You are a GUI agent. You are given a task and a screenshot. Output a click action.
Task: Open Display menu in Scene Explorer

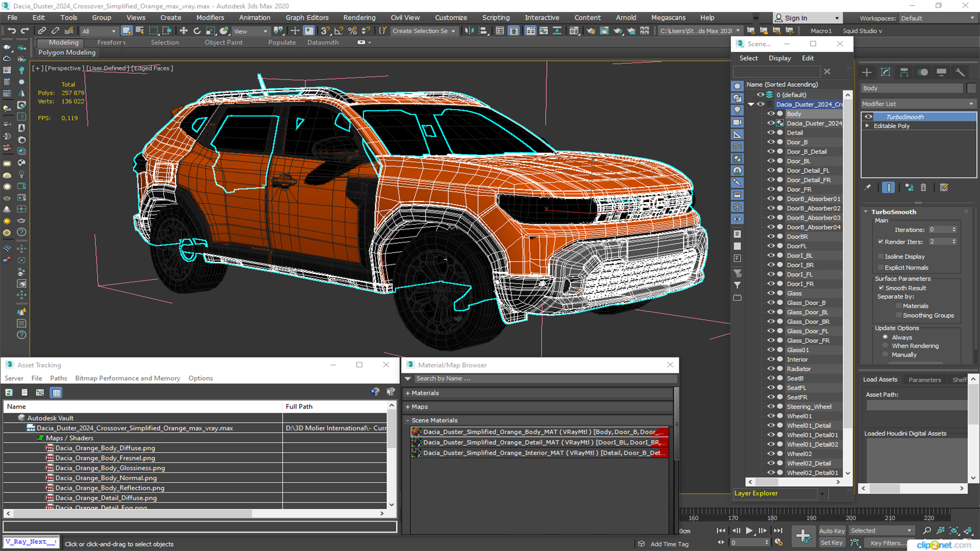(780, 58)
